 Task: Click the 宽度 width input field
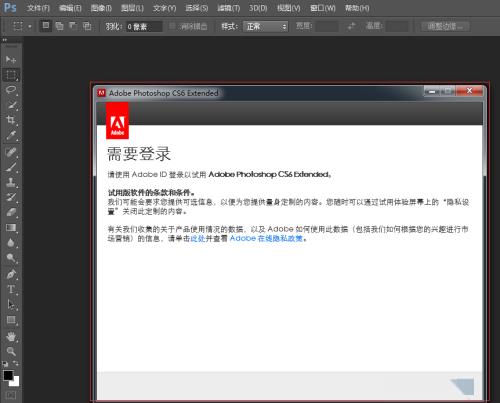(327, 26)
